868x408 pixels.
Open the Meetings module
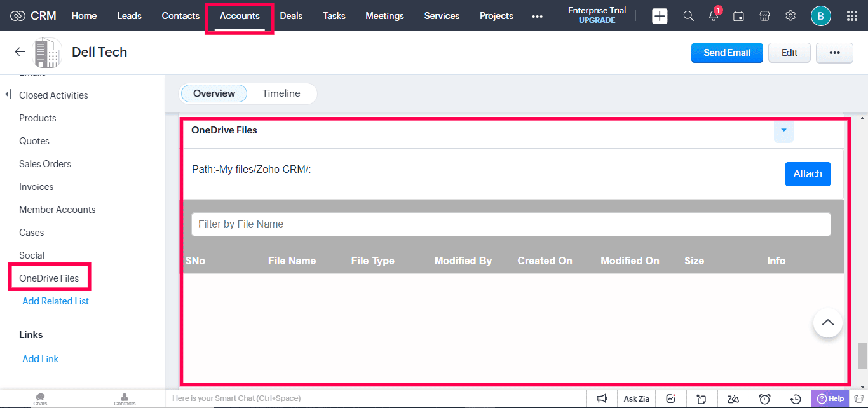tap(384, 16)
